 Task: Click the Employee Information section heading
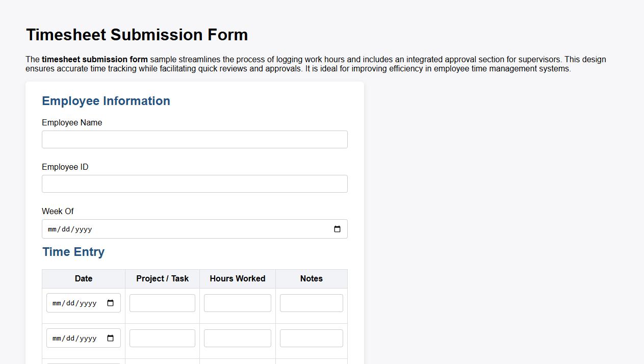pyautogui.click(x=106, y=101)
